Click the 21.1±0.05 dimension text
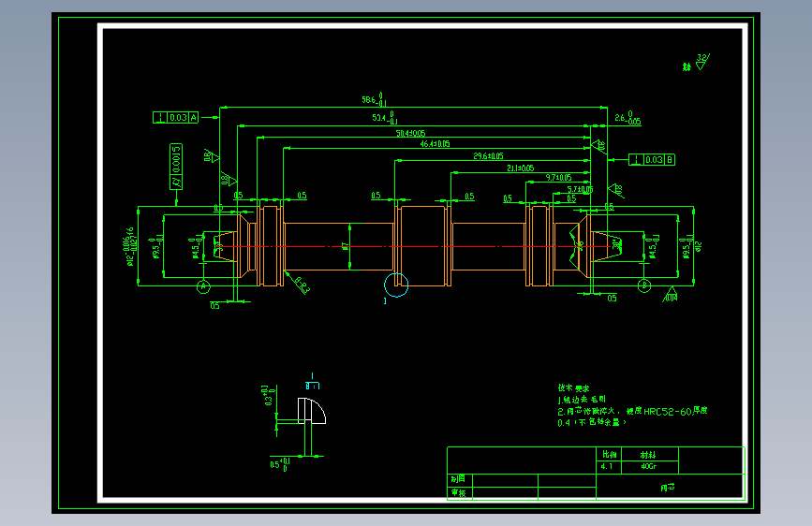The width and height of the screenshot is (812, 526). point(521,168)
